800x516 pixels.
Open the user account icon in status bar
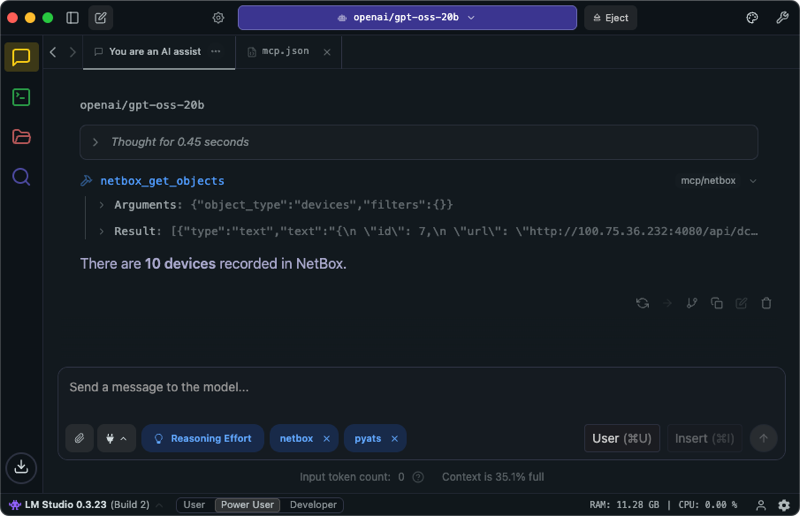click(761, 505)
